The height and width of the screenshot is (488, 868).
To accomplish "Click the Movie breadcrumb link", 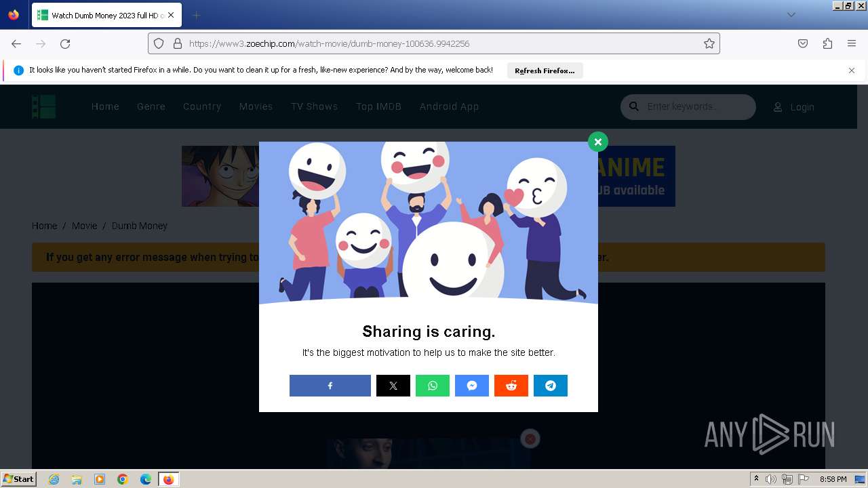I will pyautogui.click(x=84, y=226).
